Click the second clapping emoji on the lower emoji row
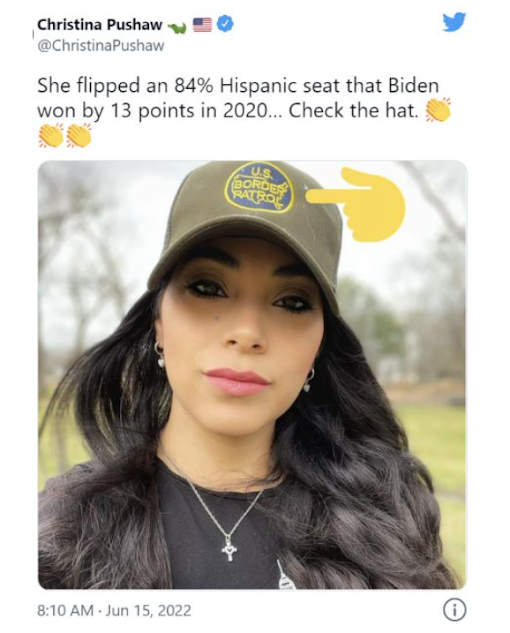This screenshot has width=510, height=633. [x=79, y=135]
